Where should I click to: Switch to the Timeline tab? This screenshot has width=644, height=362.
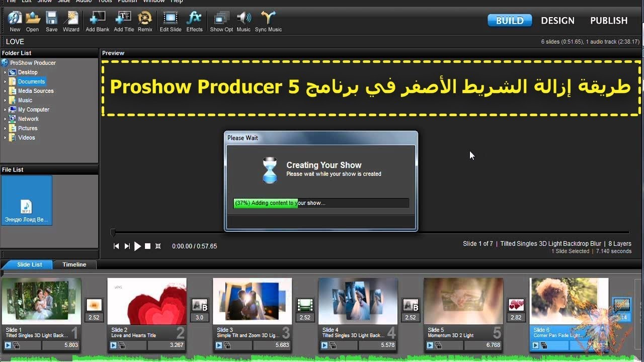[x=74, y=264]
